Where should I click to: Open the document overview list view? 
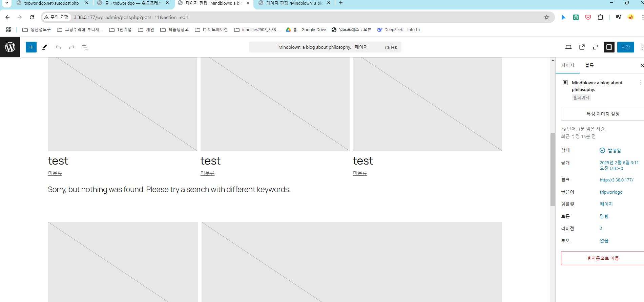[85, 47]
